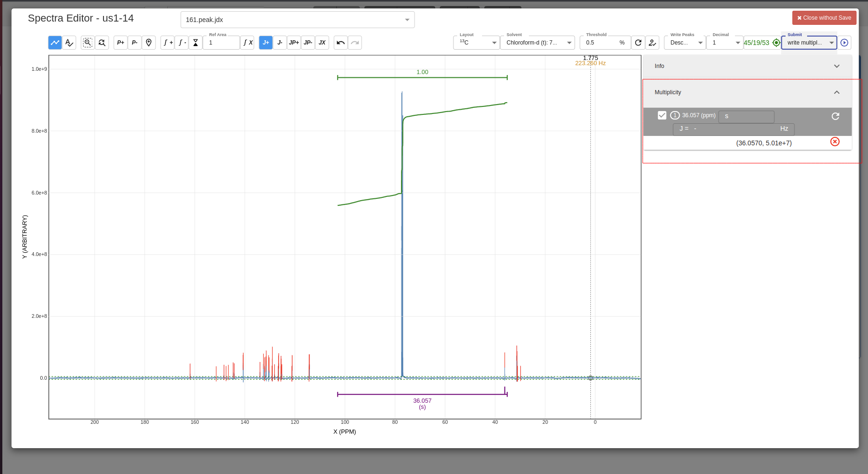Select the JP+ tool

tap(294, 43)
